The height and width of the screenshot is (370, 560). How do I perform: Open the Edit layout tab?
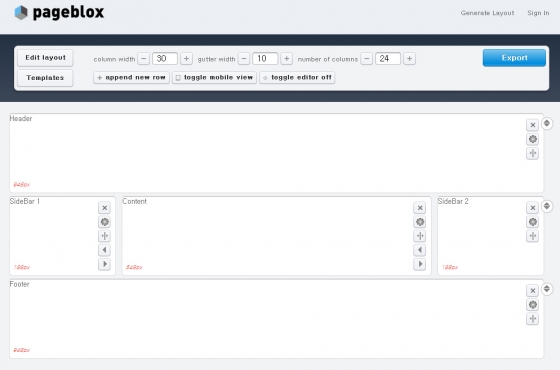(45, 58)
